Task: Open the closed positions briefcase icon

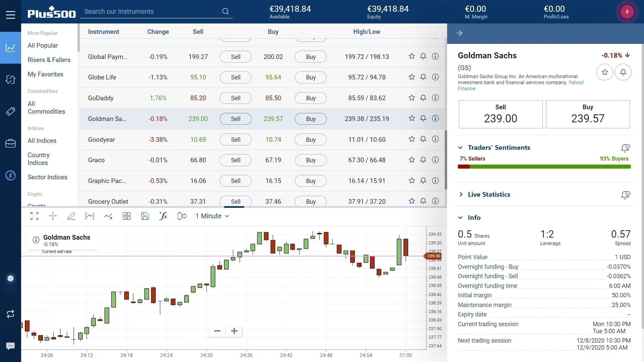Action: point(10,143)
